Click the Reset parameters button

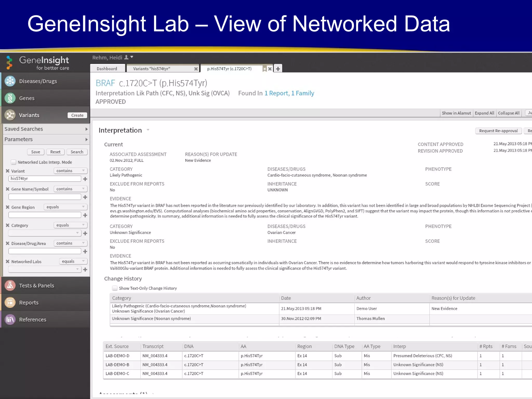(x=55, y=152)
